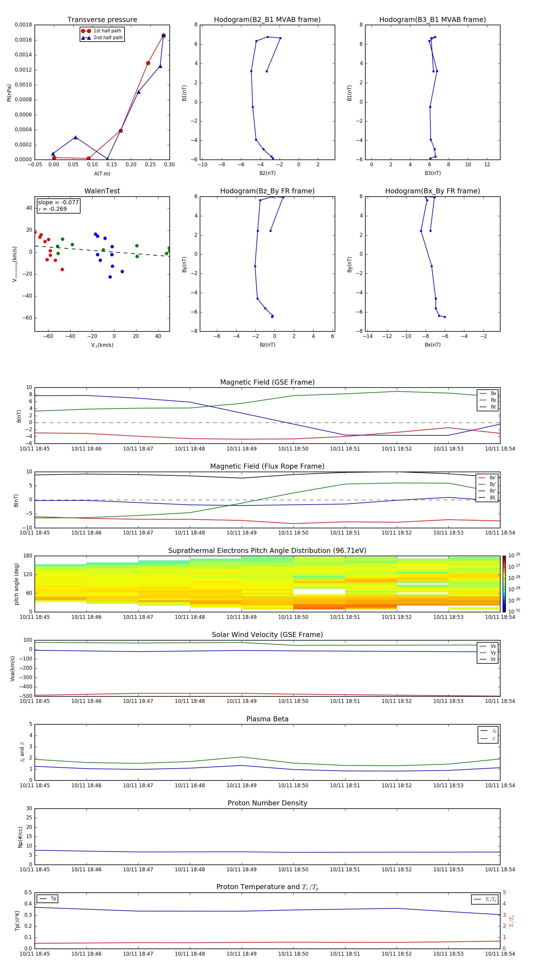The height and width of the screenshot is (980, 535).
Task: Click the 'Proton Number Density' title
Action: coord(267,804)
